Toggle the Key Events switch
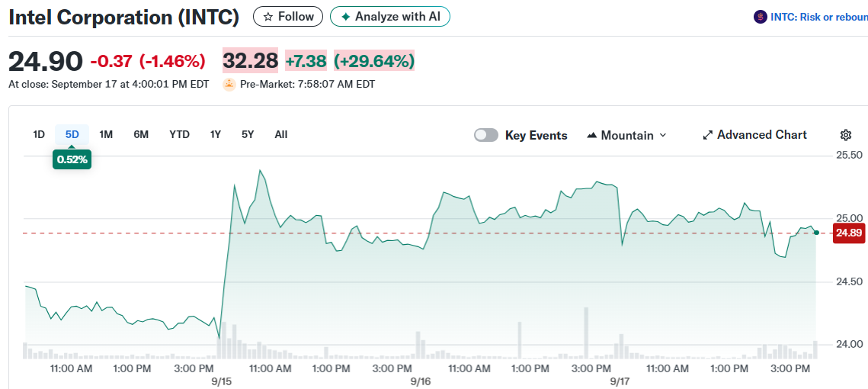 486,135
